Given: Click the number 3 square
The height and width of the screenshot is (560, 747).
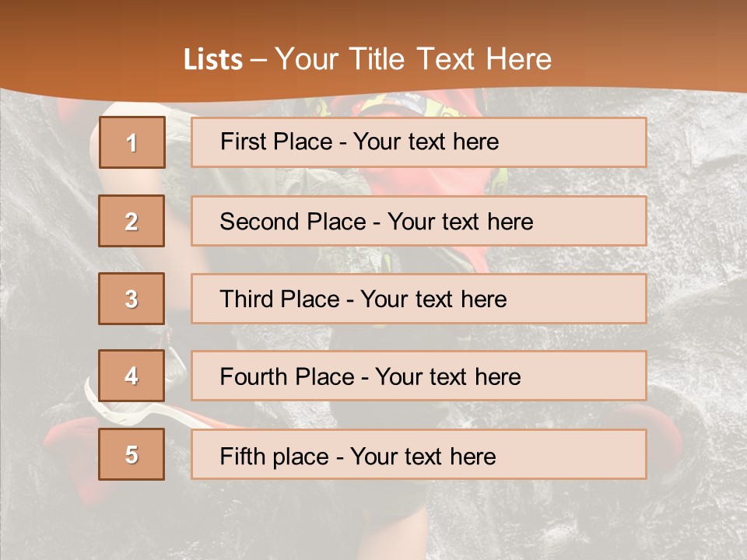Looking at the screenshot, I should click(132, 299).
